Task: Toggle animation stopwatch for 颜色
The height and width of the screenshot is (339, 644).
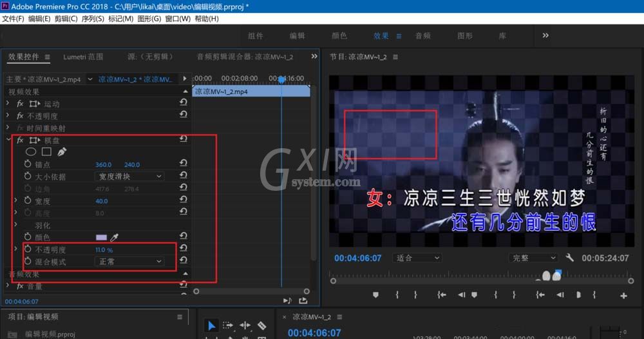Action: 28,237
